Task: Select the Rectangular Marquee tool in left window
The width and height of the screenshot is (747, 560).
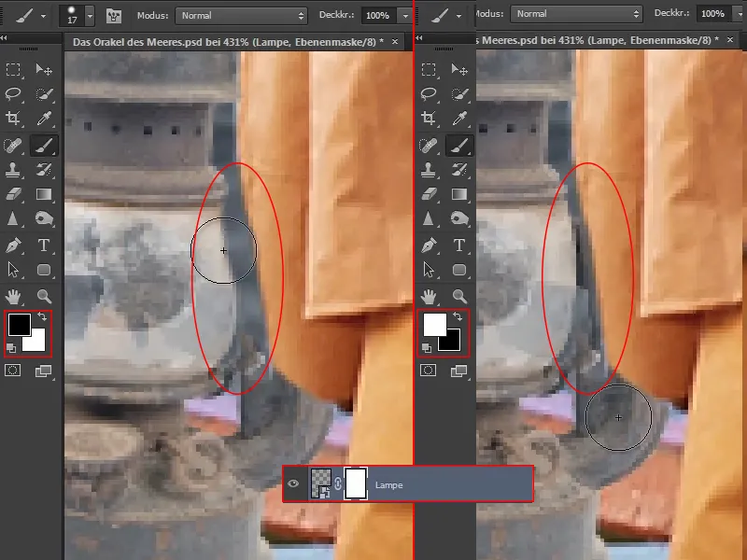Action: (13, 69)
